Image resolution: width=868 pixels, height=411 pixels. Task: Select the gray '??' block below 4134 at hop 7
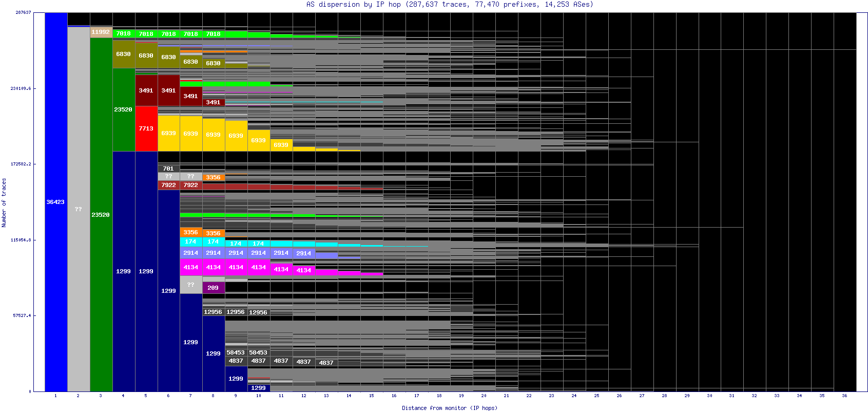tap(191, 285)
